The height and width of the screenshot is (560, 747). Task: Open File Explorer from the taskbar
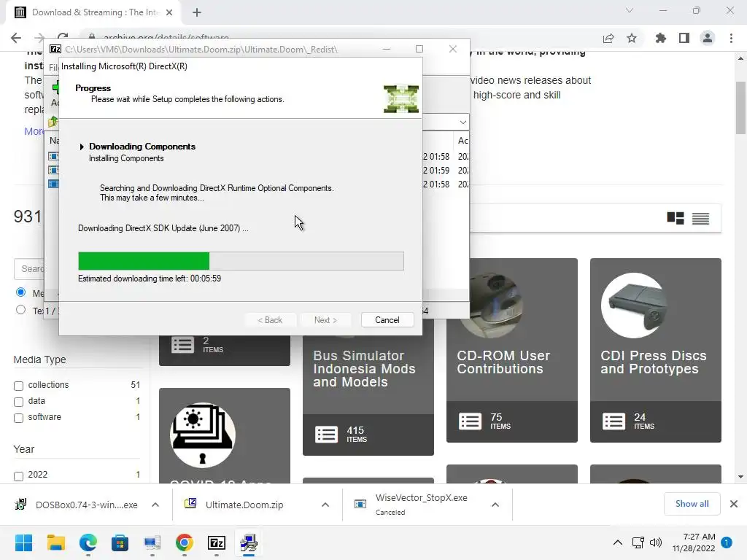55,542
